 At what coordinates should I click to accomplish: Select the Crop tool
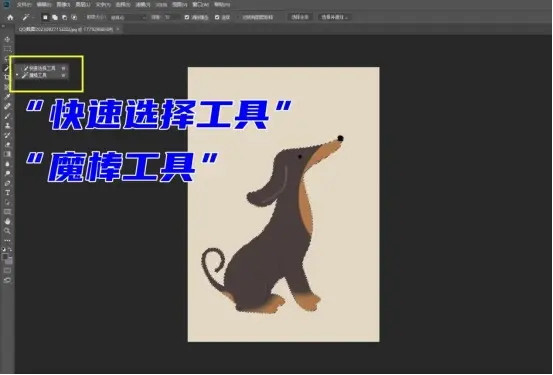click(x=7, y=77)
